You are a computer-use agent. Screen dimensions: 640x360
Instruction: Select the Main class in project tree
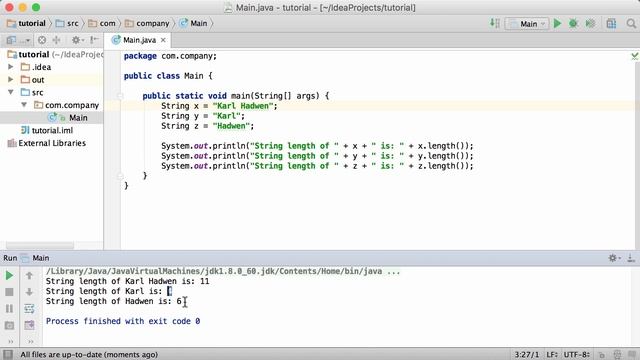(x=68, y=118)
